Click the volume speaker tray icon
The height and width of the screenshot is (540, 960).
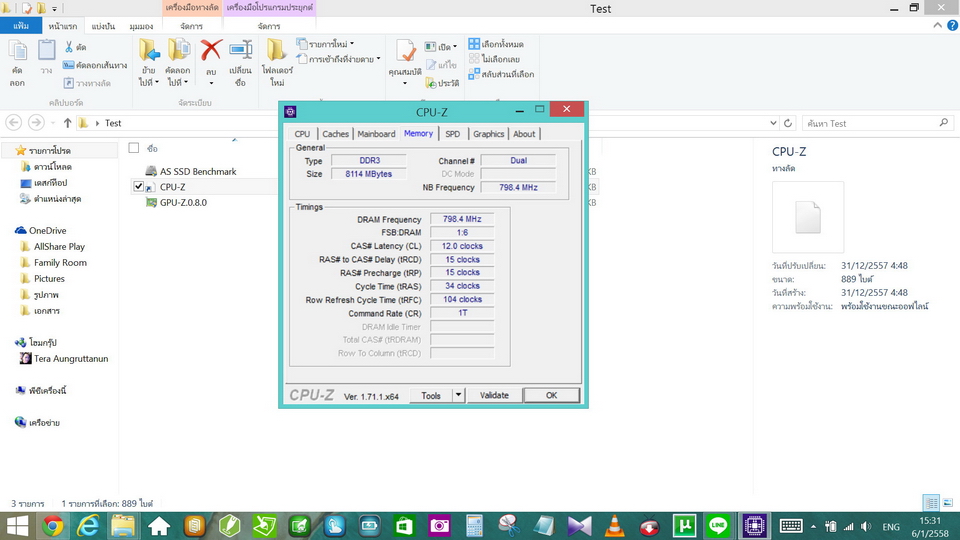(x=866, y=527)
